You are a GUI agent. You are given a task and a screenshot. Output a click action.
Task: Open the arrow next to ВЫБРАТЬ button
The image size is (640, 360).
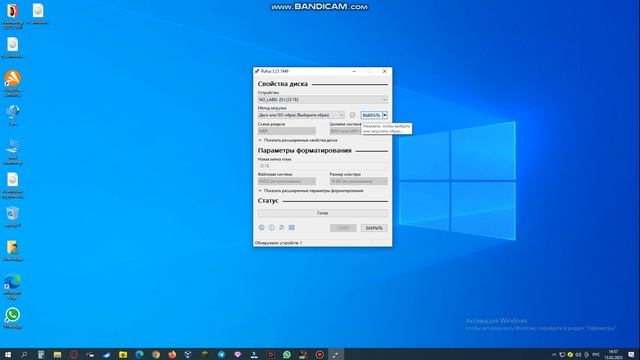coord(385,115)
